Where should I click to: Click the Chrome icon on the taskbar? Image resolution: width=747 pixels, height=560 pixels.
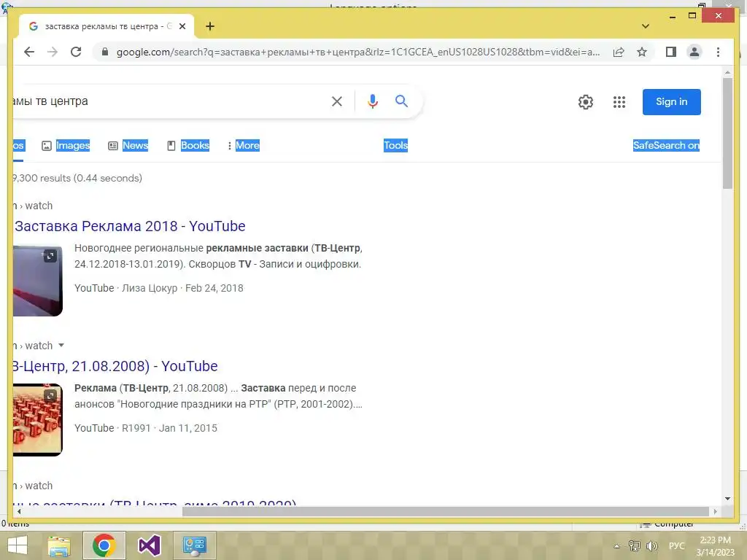(104, 545)
